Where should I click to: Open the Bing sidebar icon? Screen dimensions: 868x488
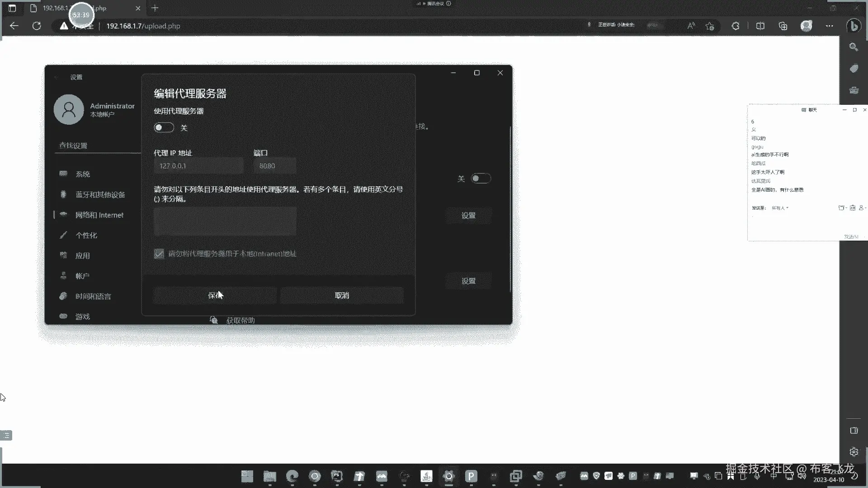pyautogui.click(x=854, y=26)
